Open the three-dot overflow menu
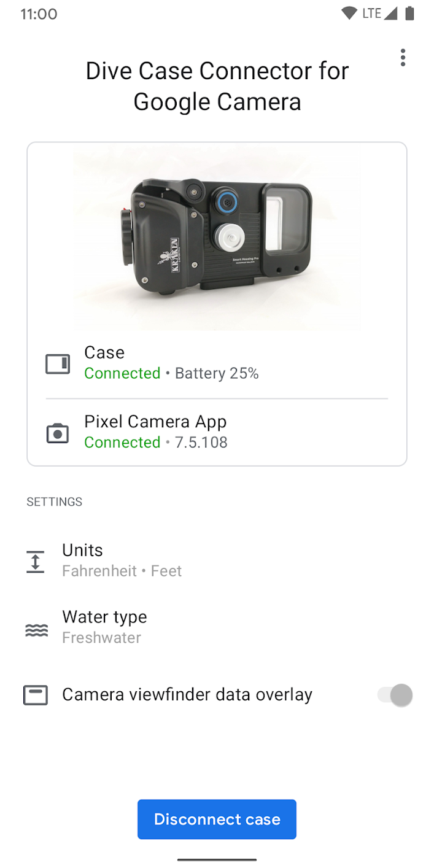 pyautogui.click(x=403, y=57)
